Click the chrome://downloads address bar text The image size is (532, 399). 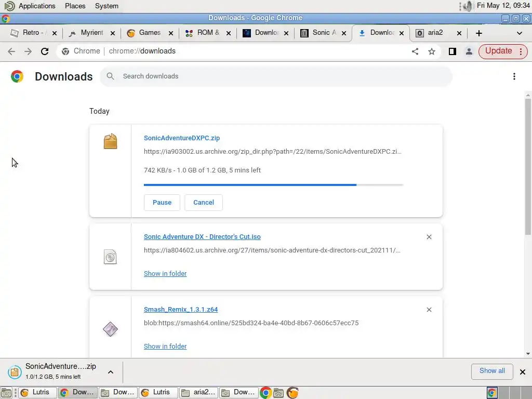coord(142,51)
